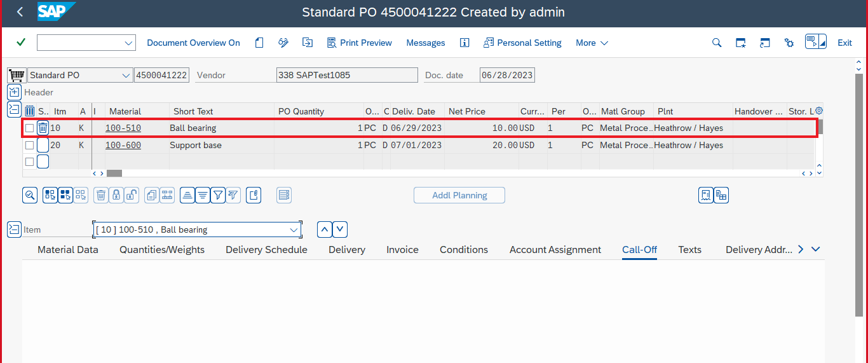The image size is (868, 363).
Task: Click the magnifier Search icon in top bar
Action: (x=717, y=43)
